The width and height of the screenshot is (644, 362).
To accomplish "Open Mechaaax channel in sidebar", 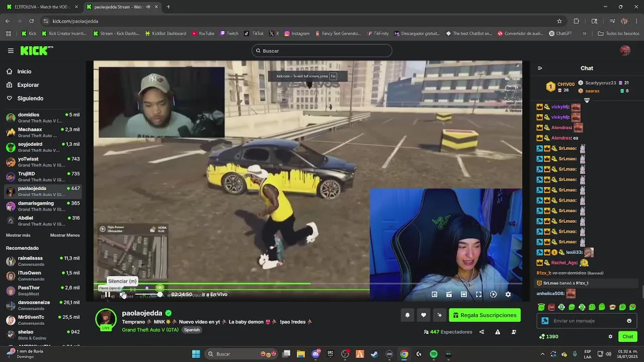I will tap(43, 132).
